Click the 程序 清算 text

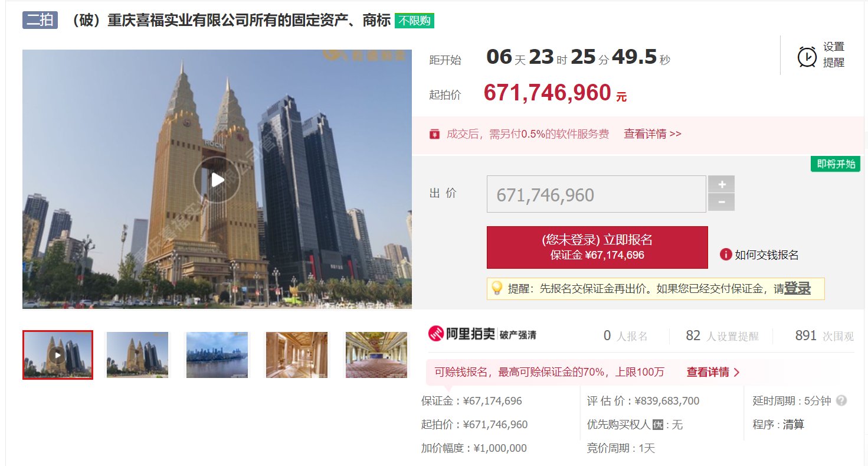(778, 425)
